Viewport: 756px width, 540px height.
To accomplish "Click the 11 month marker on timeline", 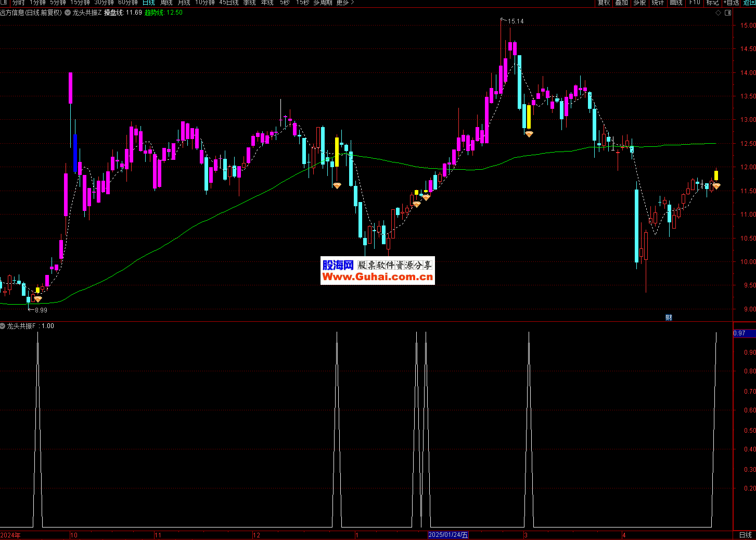I will 158,535.
